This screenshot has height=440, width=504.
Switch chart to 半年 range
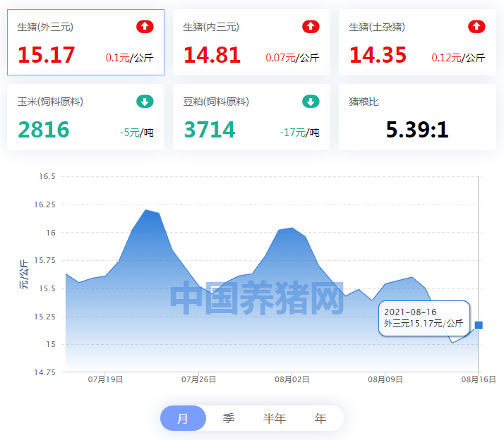(275, 418)
